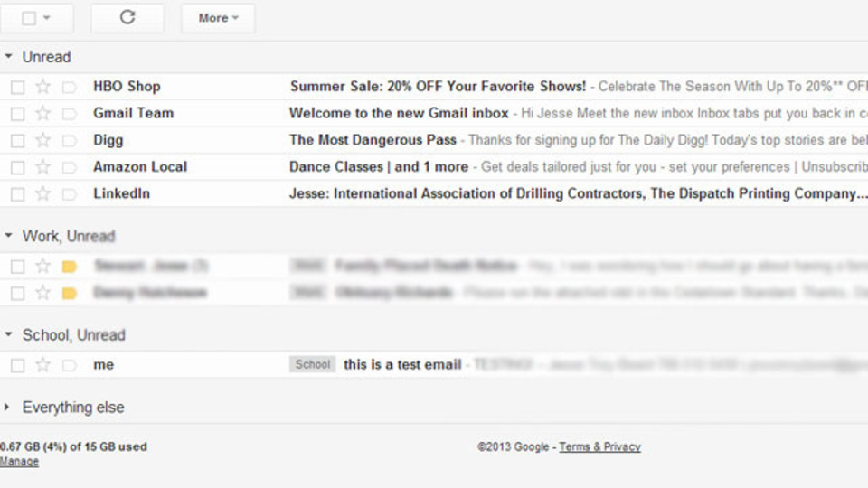Mark the Digg email as important
Image resolution: width=868 pixels, height=488 pixels.
[x=70, y=141]
